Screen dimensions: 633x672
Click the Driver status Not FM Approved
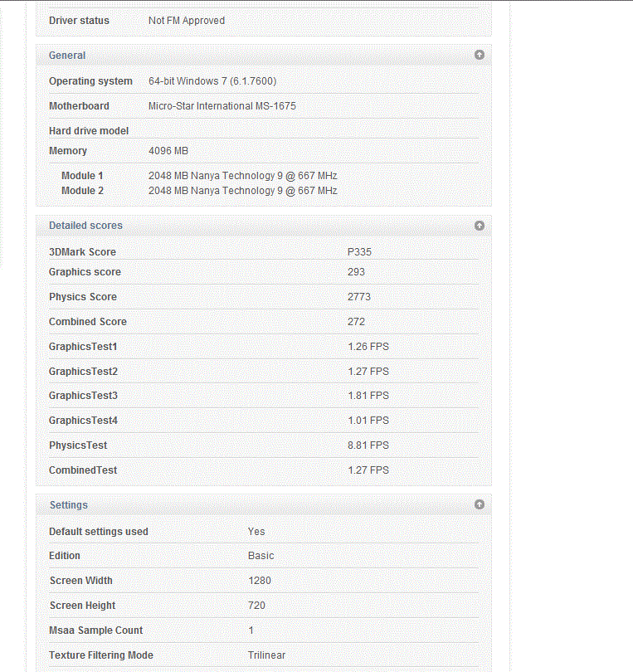[187, 21]
